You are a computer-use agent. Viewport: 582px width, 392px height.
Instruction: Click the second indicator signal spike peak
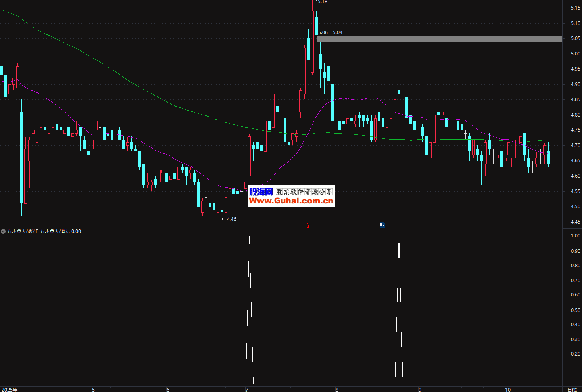[399, 237]
